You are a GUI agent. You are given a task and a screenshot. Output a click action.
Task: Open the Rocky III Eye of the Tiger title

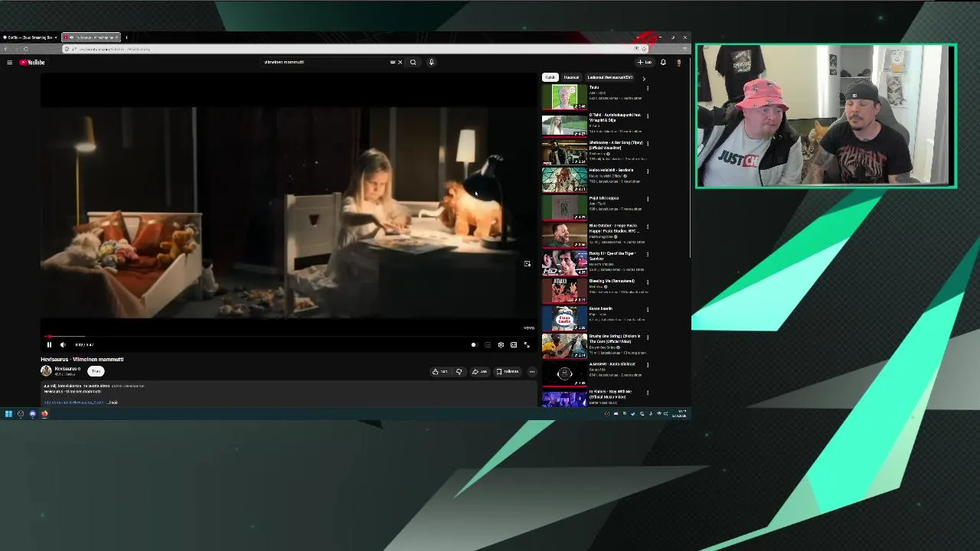click(x=612, y=256)
